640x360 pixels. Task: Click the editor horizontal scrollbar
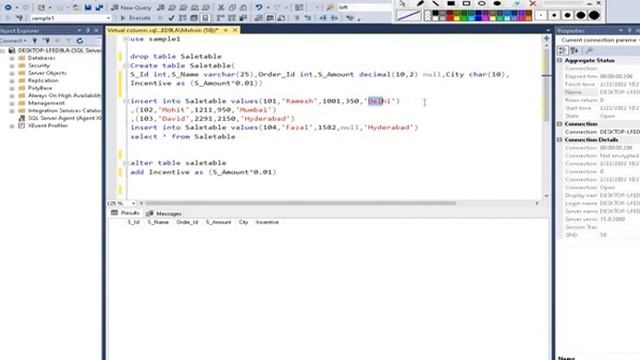click(300, 203)
